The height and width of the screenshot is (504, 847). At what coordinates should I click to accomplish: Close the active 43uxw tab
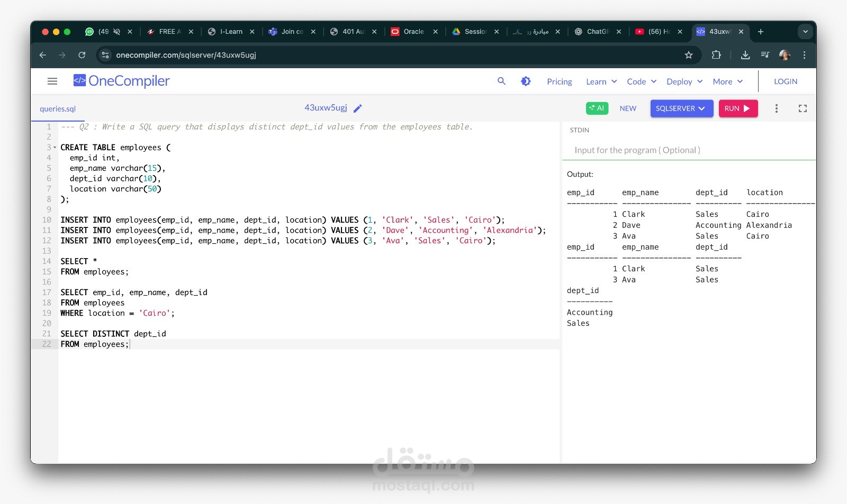[741, 32]
